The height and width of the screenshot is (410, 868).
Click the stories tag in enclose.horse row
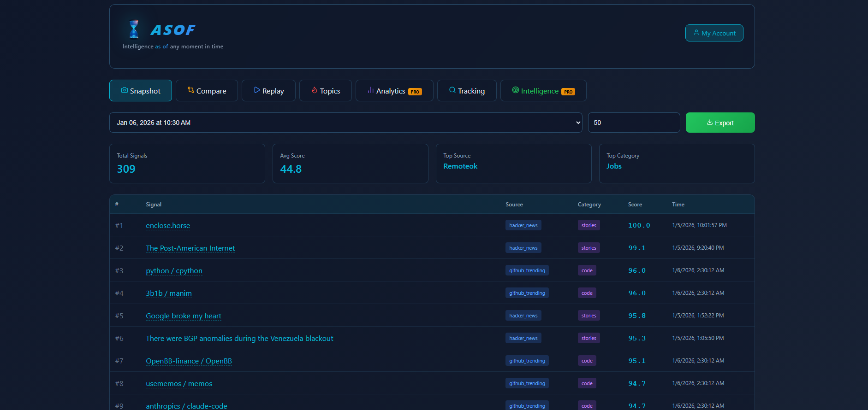point(589,225)
